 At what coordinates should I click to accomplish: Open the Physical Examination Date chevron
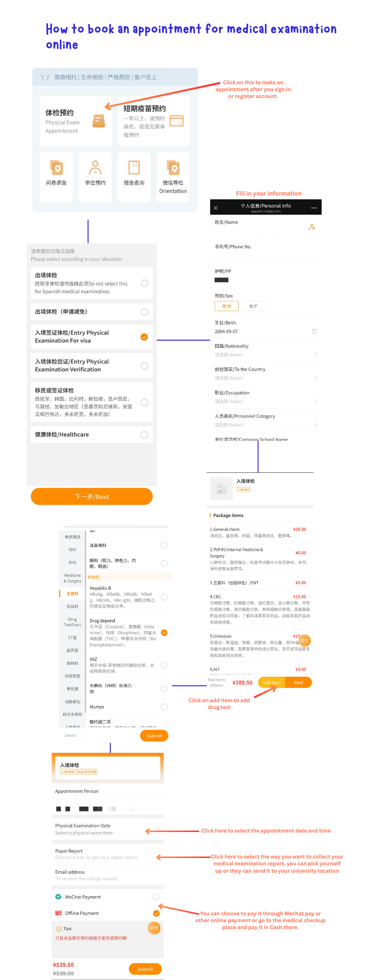click(x=158, y=829)
